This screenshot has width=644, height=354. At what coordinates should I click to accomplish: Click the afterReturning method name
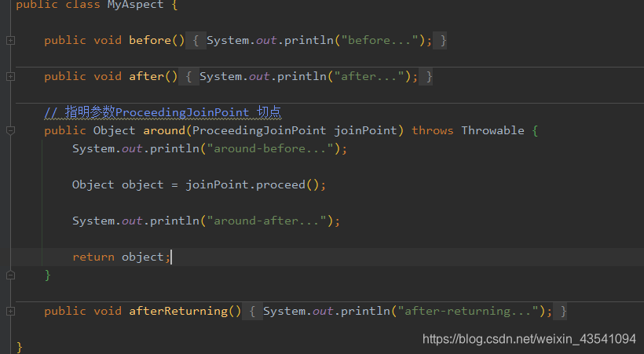point(178,312)
